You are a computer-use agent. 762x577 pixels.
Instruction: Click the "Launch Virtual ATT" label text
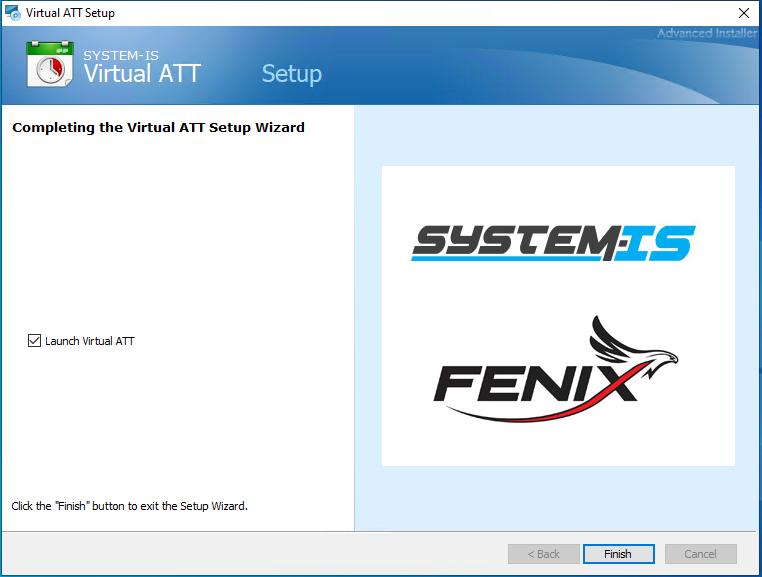point(89,341)
